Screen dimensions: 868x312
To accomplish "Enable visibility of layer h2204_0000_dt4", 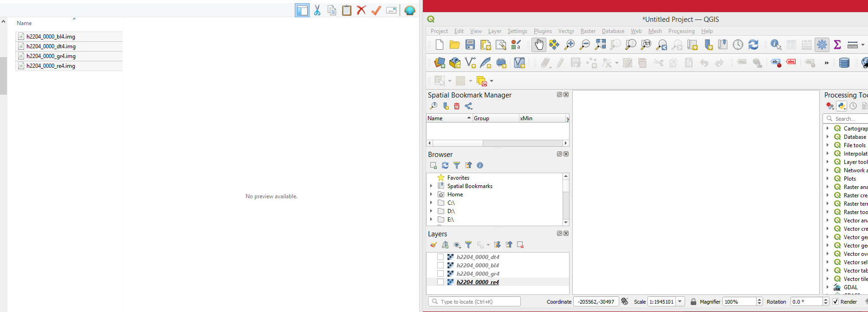I will click(440, 257).
